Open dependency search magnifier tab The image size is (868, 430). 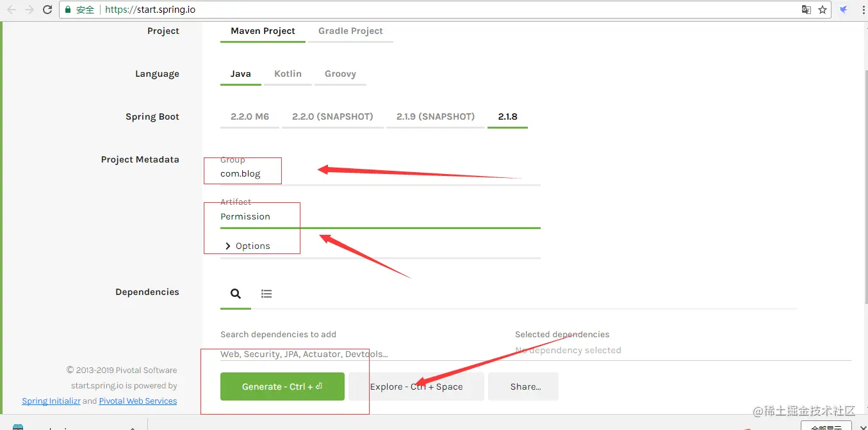click(x=236, y=294)
